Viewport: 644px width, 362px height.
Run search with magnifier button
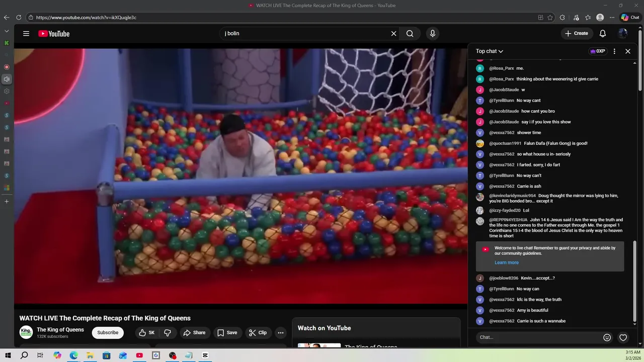410,34
